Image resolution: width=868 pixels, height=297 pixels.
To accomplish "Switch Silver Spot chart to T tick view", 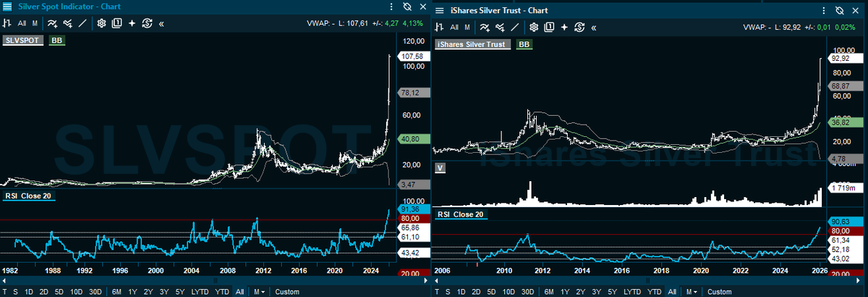I will (4, 291).
